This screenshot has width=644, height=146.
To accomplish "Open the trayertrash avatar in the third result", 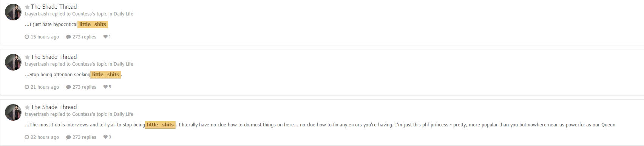I will click(13, 112).
